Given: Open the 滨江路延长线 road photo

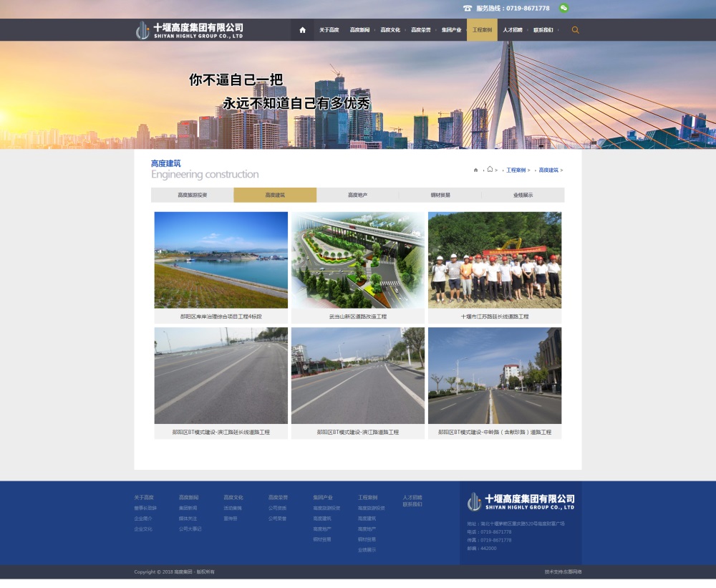Looking at the screenshot, I should pyautogui.click(x=221, y=375).
